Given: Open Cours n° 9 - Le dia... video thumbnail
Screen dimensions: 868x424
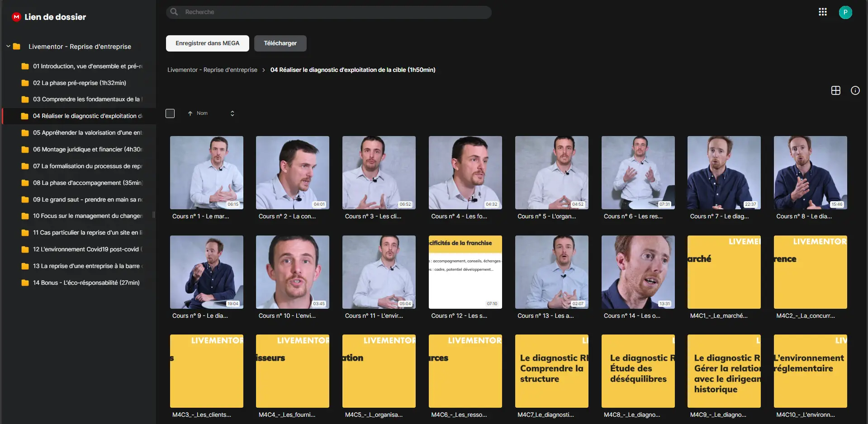Looking at the screenshot, I should tap(207, 272).
